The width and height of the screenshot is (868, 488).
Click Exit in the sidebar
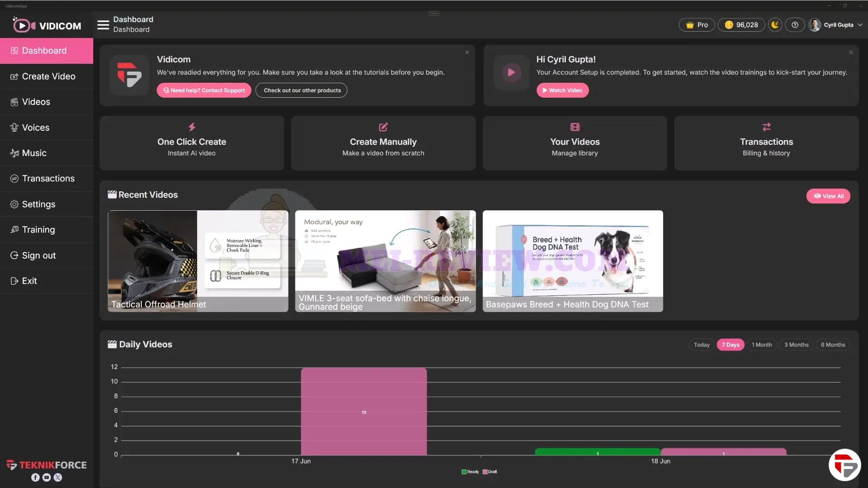(x=47, y=281)
